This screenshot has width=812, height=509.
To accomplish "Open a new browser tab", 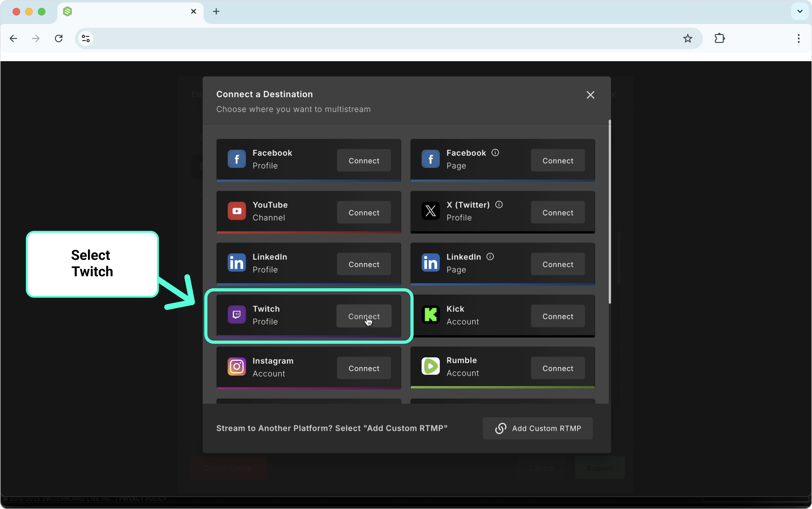I will [216, 11].
